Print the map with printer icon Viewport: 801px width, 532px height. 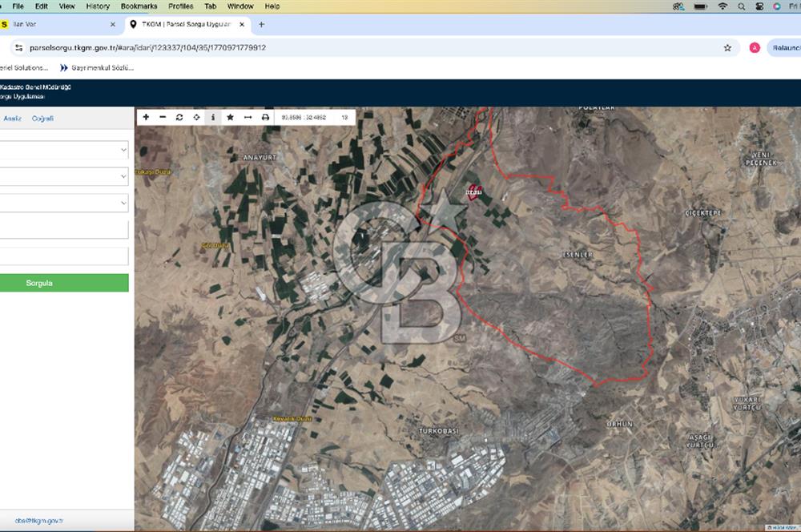(265, 117)
